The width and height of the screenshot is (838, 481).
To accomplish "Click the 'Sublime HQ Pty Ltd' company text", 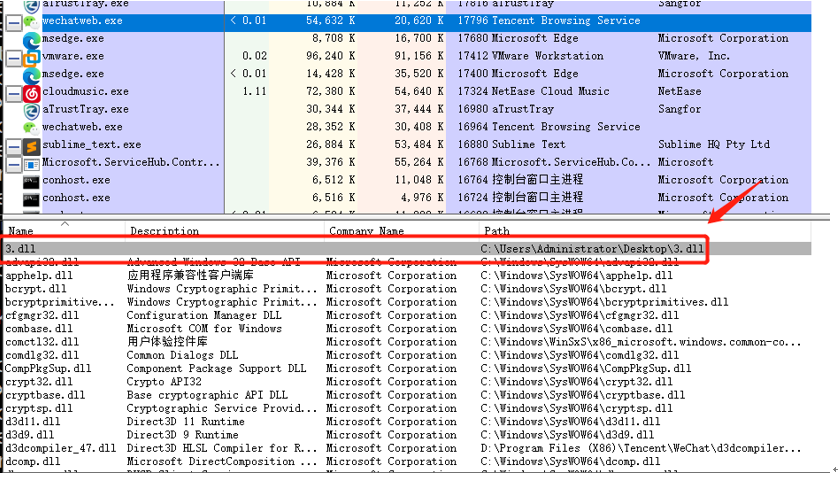I will [714, 144].
